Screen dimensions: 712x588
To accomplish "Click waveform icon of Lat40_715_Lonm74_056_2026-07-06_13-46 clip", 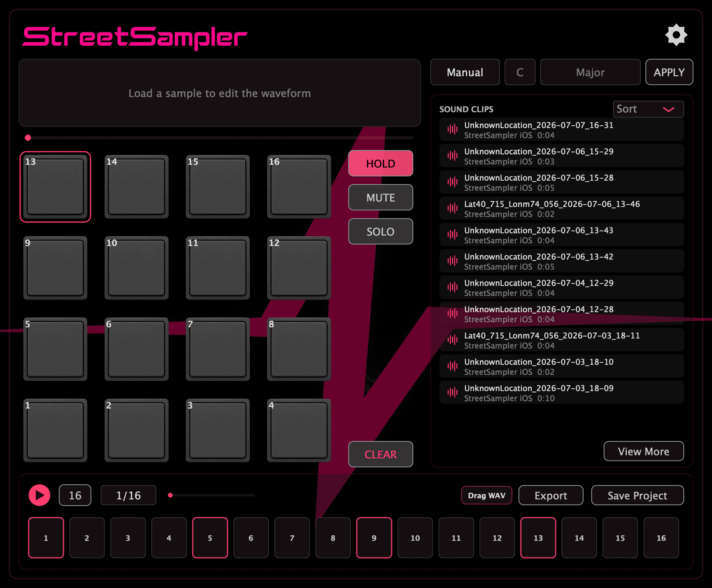I will click(452, 208).
